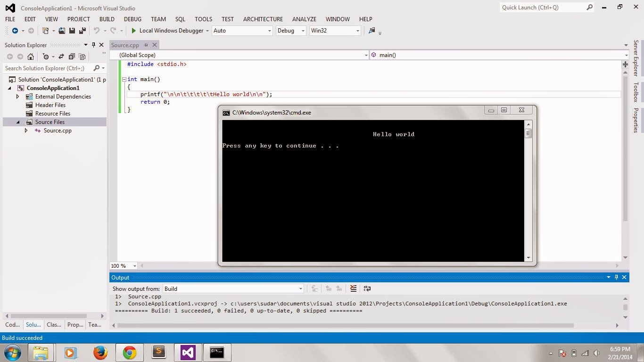Open the DEBUG menu

132,19
